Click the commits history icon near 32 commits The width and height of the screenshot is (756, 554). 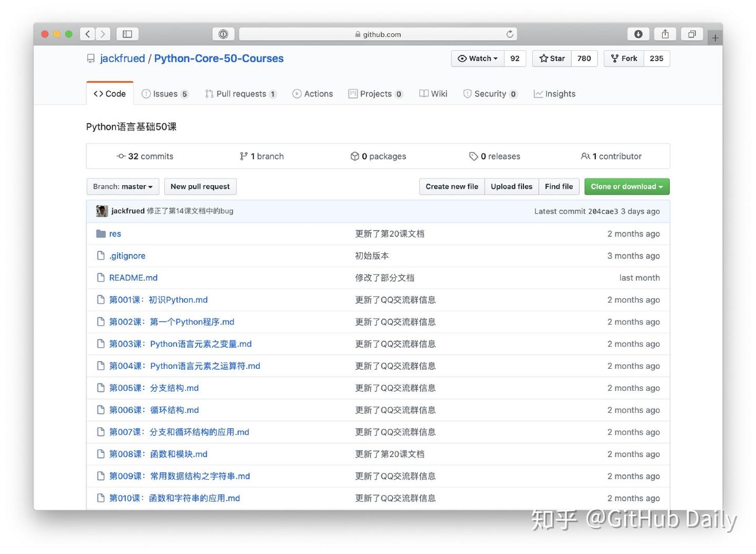pos(121,156)
